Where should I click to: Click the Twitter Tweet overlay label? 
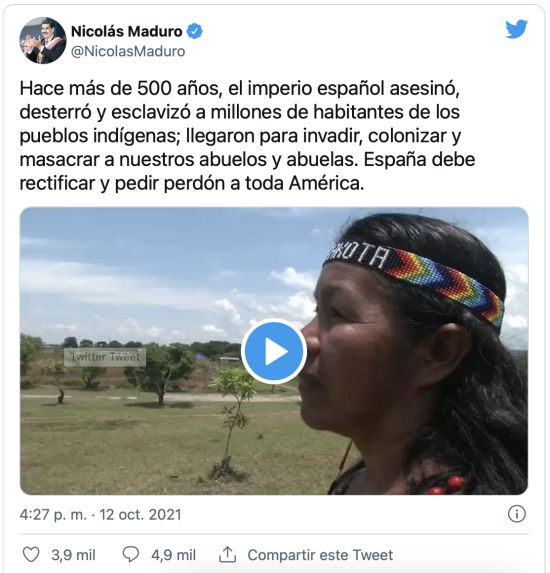click(105, 357)
